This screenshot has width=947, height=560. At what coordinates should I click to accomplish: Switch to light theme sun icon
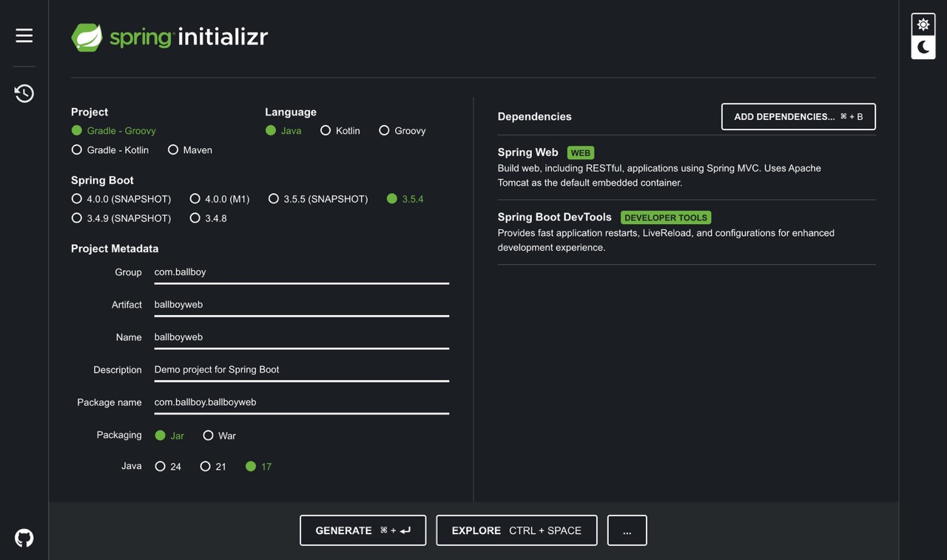tap(923, 24)
